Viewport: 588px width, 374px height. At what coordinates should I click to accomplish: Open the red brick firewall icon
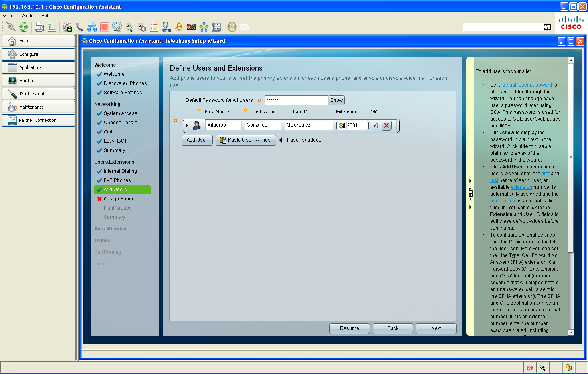(105, 27)
